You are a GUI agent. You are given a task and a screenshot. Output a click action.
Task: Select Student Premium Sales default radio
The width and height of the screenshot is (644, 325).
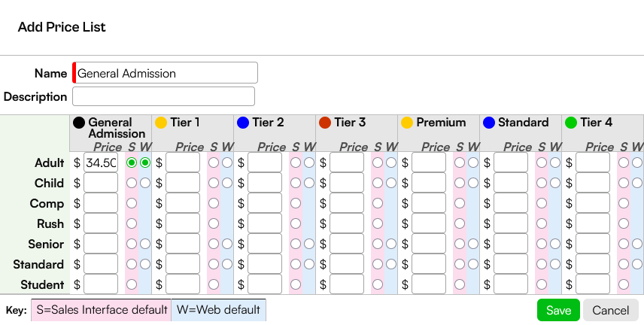click(x=460, y=284)
